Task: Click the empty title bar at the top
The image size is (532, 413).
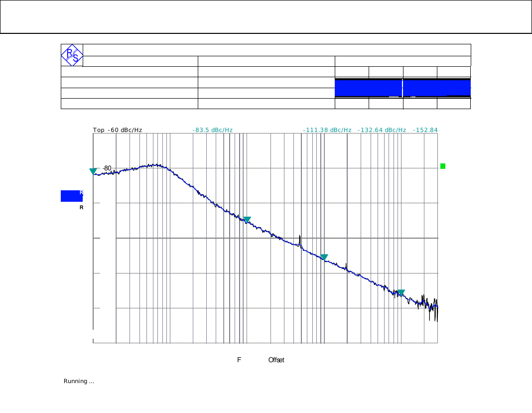Action: pos(266,17)
